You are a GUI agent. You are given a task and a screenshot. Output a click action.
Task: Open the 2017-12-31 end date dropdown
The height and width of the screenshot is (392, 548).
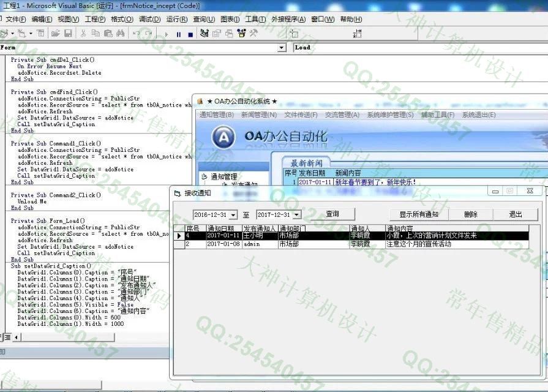pos(297,215)
